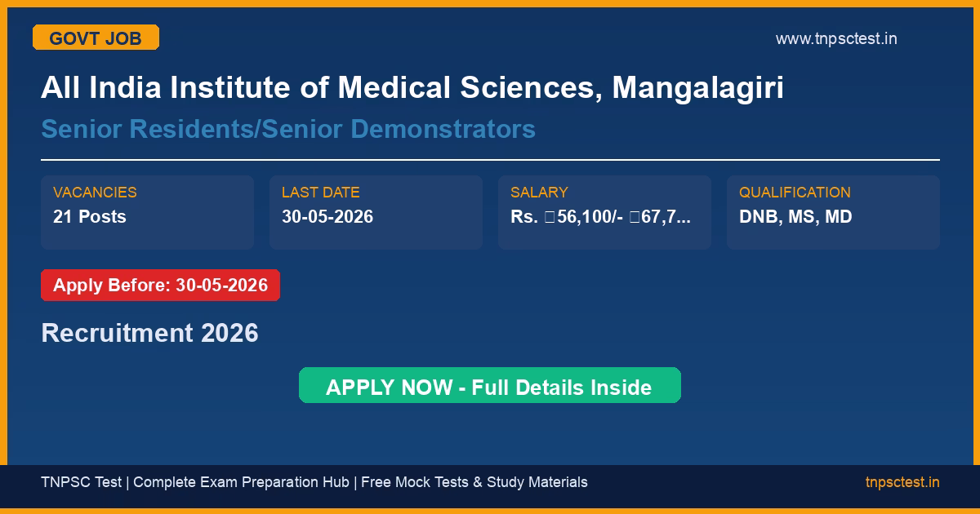Screen dimensions: 980x514
Task: Select the 30-05-2026 value in Last Date card
Action: pos(327,216)
